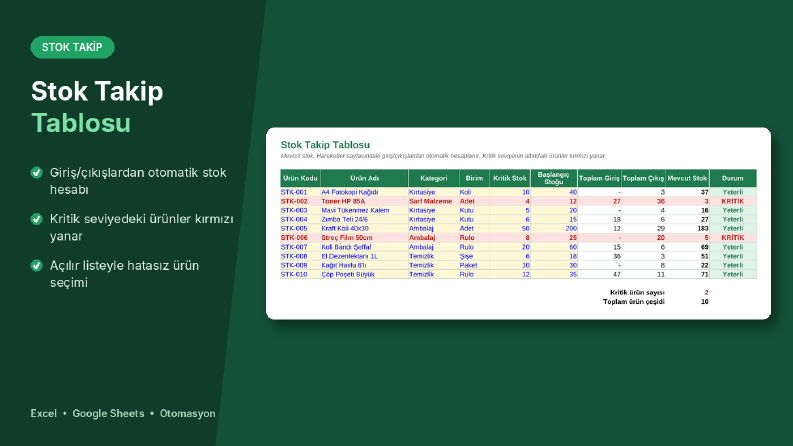The width and height of the screenshot is (793, 446).
Task: Click the 'Toplam Giriş' column header
Action: (599, 178)
